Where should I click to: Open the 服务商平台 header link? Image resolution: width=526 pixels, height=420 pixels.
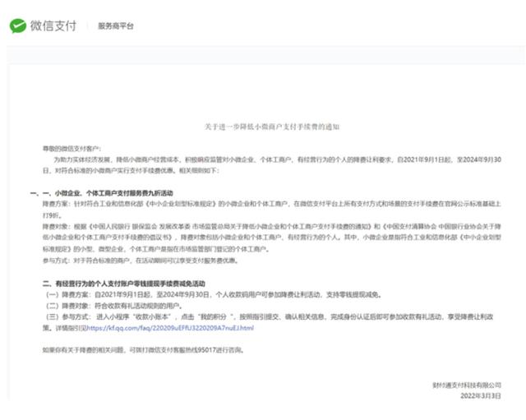pyautogui.click(x=115, y=25)
